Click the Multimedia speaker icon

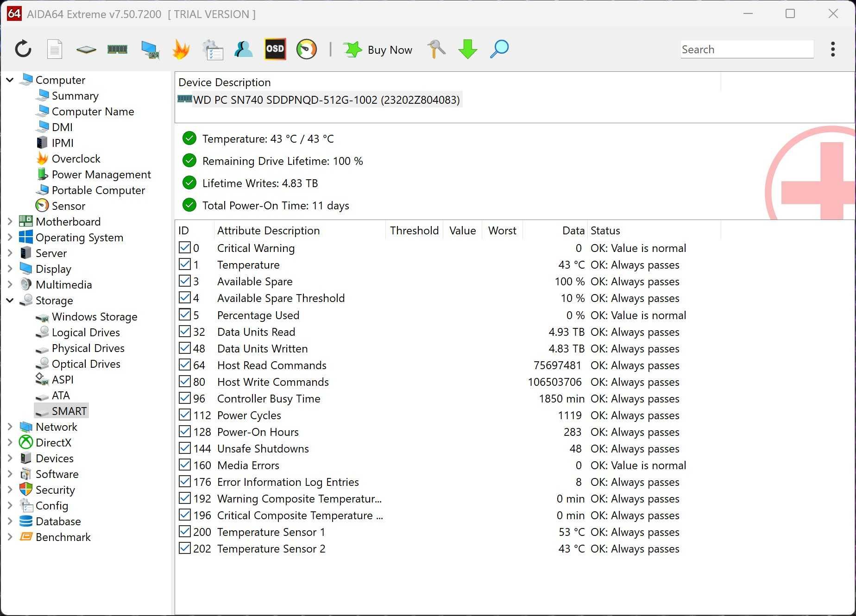[x=26, y=284]
